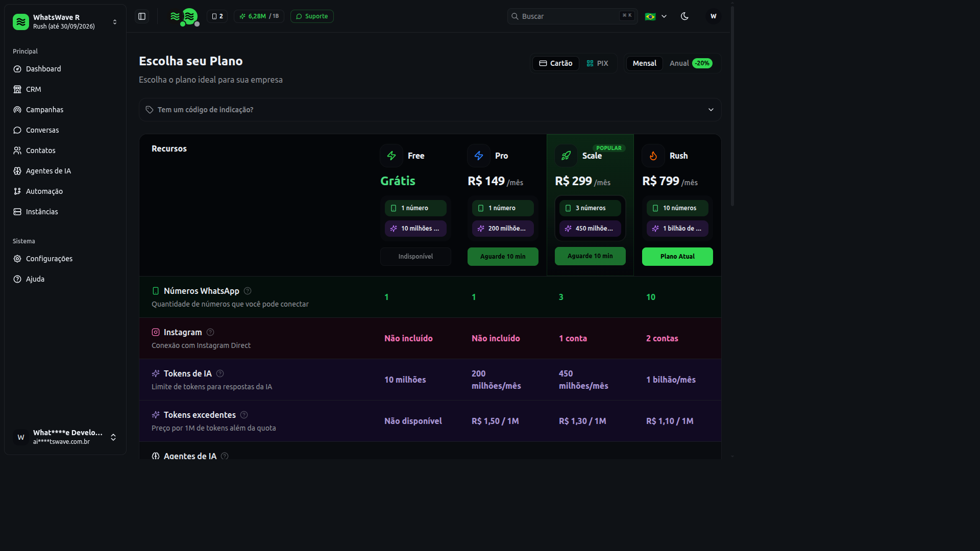Click the Pro plan blue lightning icon
This screenshot has width=980, height=551.
tap(479, 156)
